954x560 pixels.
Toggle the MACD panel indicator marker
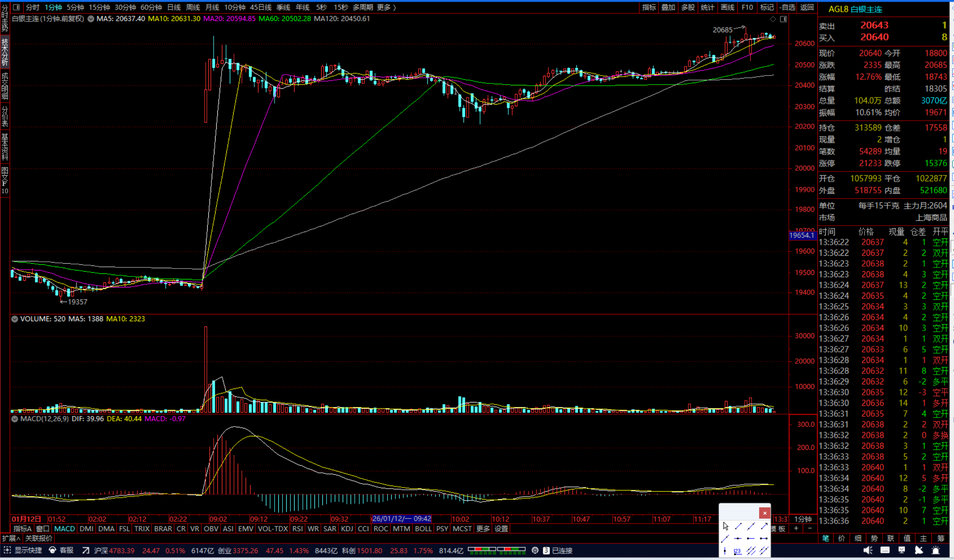tap(14, 419)
